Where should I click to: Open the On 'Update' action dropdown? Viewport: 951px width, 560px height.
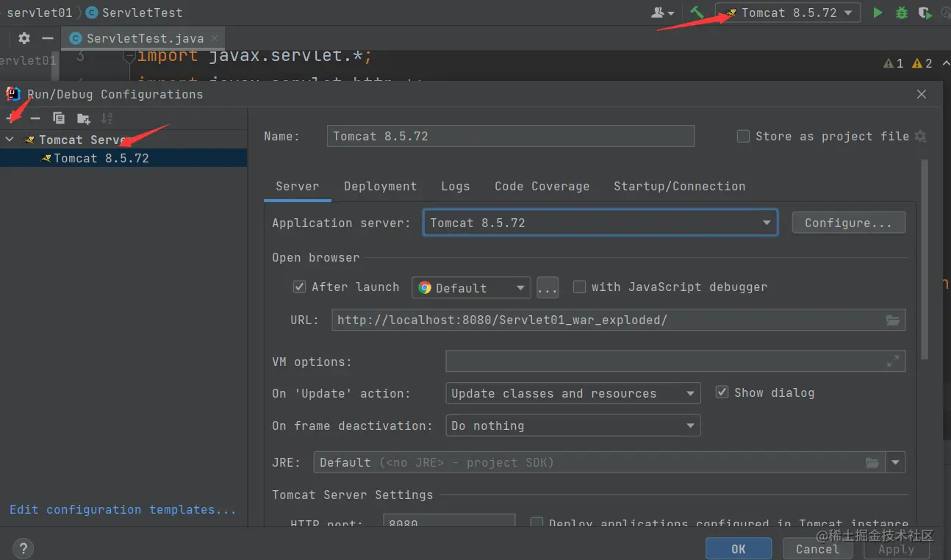(573, 393)
